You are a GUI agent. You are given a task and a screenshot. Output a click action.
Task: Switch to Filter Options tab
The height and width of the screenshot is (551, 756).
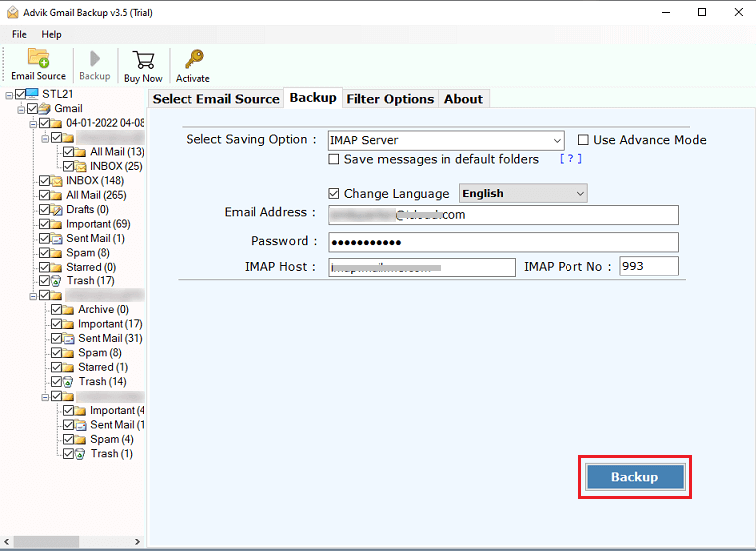(390, 99)
